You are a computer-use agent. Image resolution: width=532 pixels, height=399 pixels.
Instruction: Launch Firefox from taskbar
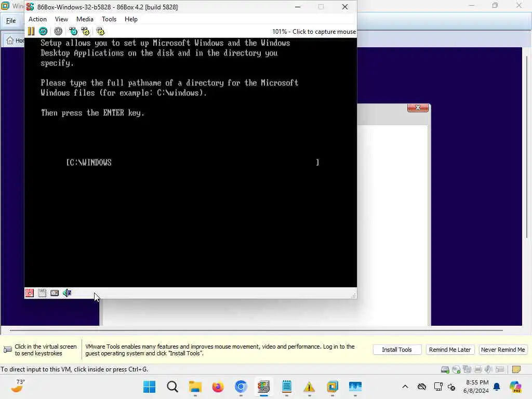(x=218, y=387)
